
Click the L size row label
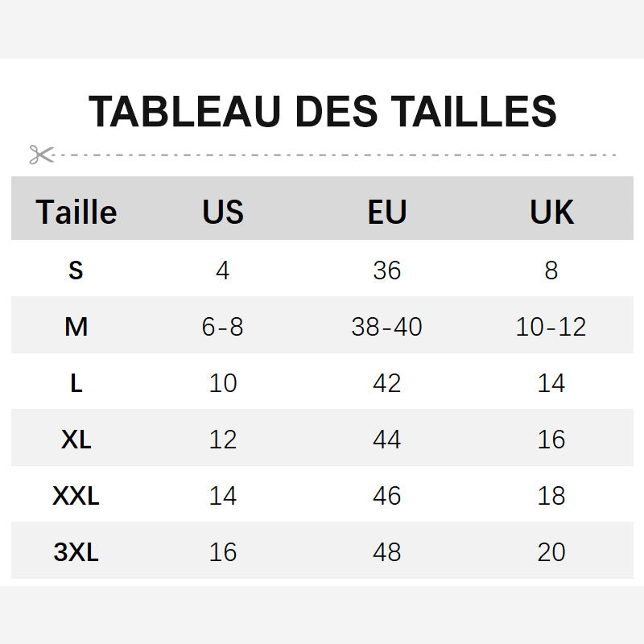pos(76,383)
